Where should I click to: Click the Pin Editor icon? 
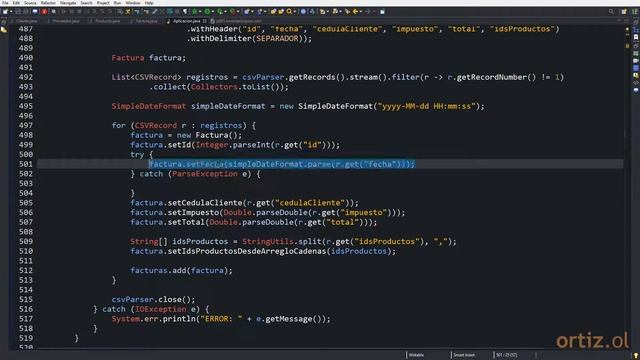382,11
